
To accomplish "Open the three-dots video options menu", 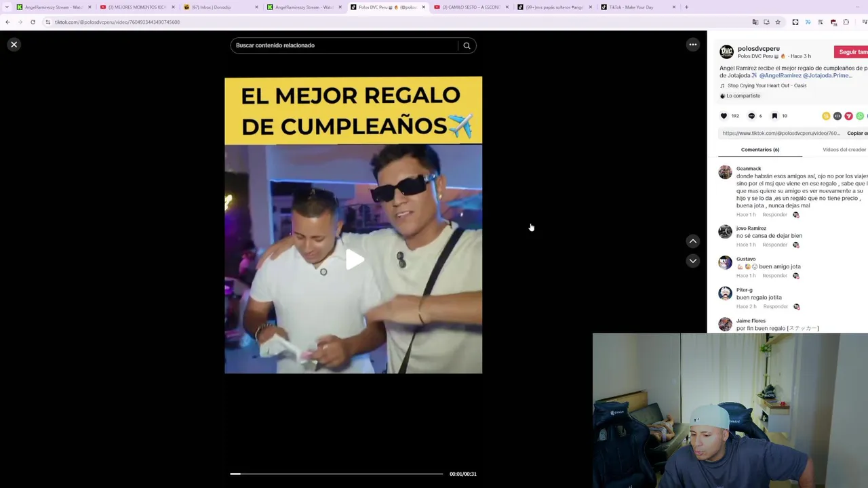I will (x=692, y=45).
